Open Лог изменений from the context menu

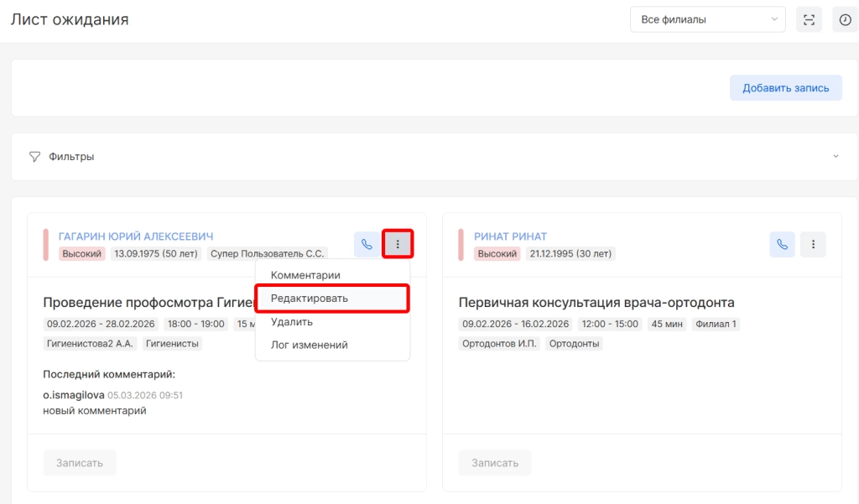tap(309, 345)
